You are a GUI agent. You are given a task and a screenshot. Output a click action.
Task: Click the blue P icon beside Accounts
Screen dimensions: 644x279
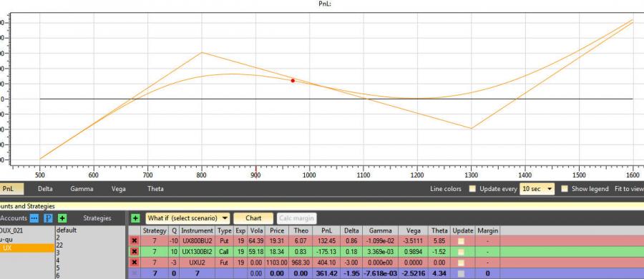pos(48,218)
